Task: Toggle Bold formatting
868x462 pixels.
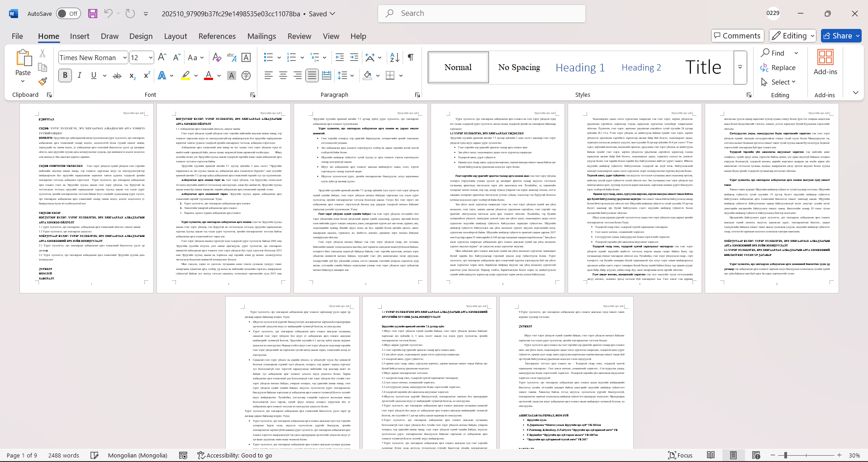Action: (65, 75)
